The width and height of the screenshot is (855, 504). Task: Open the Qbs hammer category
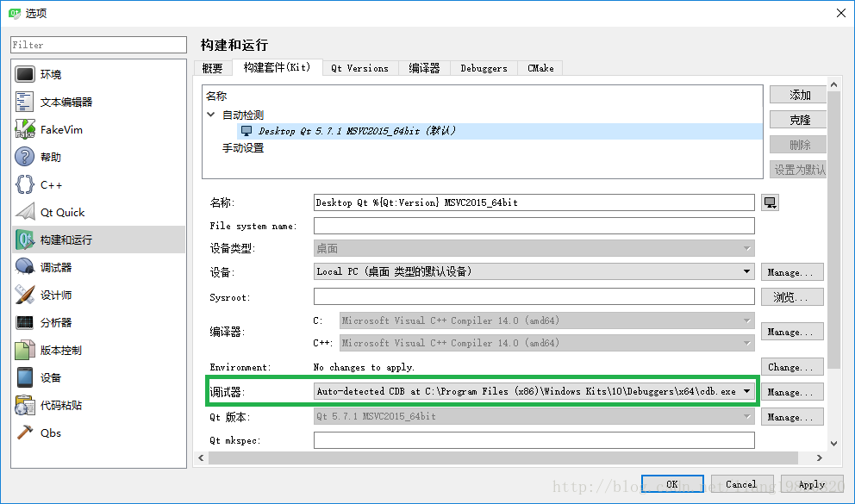[x=98, y=433]
